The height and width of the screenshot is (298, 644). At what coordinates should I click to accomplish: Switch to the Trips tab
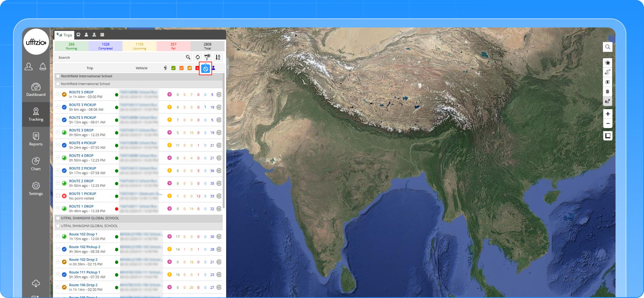[x=64, y=35]
